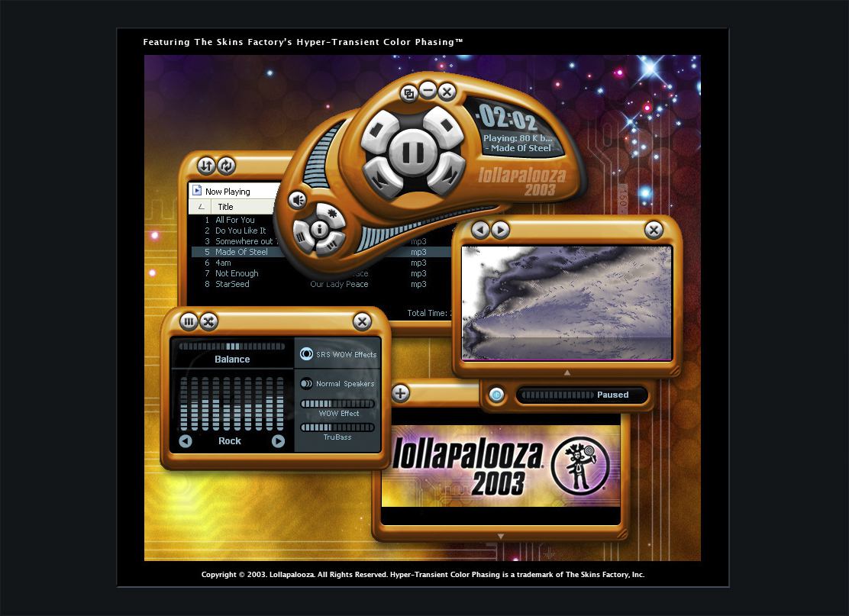Click the Our Lady Peace artist cell for StarSeed
849x616 pixels.
339,284
